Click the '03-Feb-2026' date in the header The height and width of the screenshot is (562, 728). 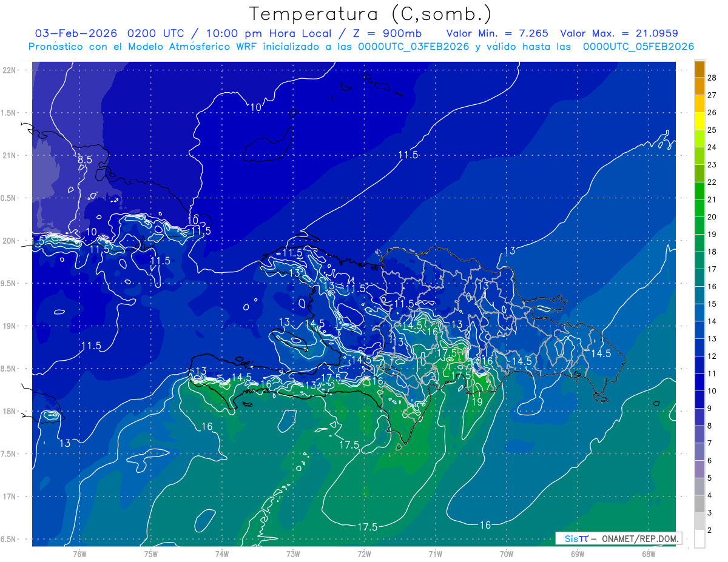click(x=77, y=33)
